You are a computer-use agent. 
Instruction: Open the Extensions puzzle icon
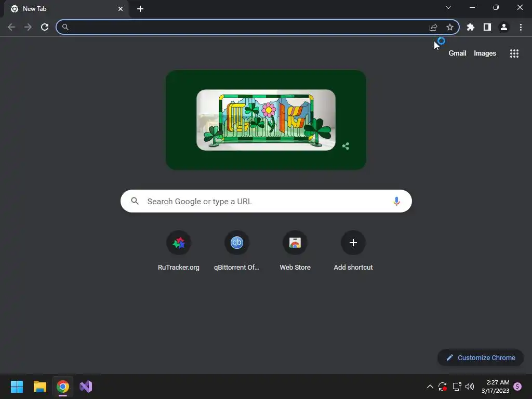(471, 27)
